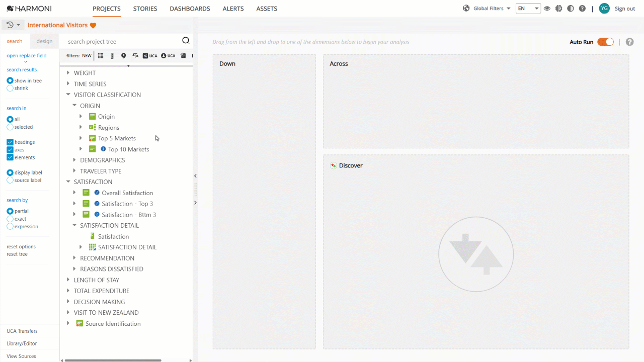Open the Global Filters dropdown

pyautogui.click(x=492, y=9)
